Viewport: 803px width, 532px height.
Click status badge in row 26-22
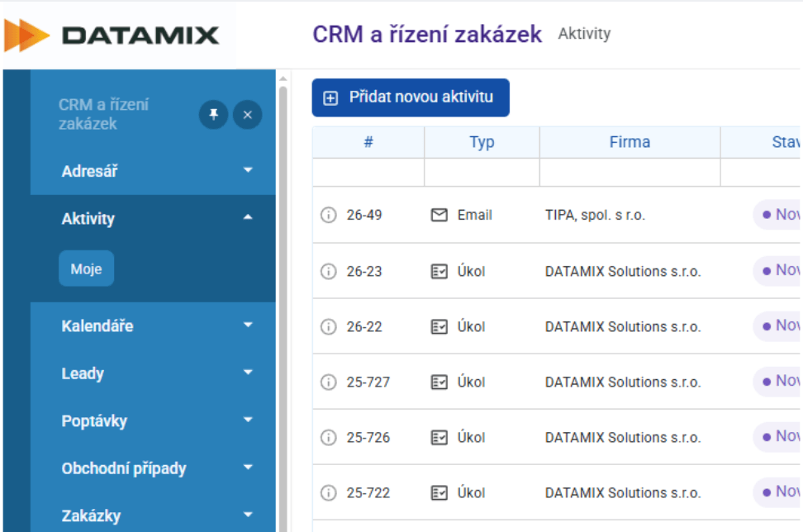[777, 325]
